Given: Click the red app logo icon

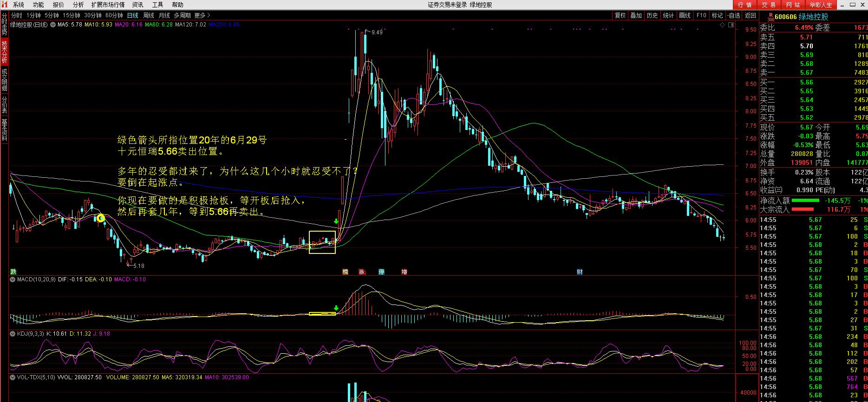Looking at the screenshot, I should pyautogui.click(x=4, y=5).
